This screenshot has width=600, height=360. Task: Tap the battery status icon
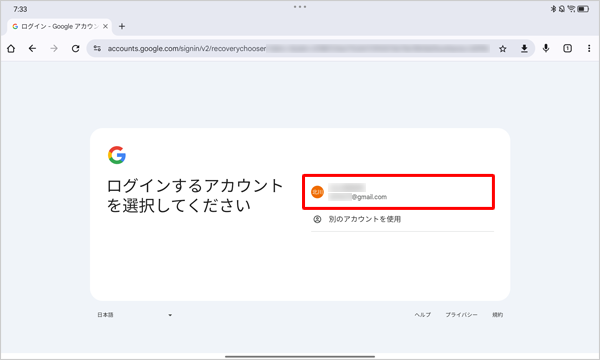pos(583,9)
